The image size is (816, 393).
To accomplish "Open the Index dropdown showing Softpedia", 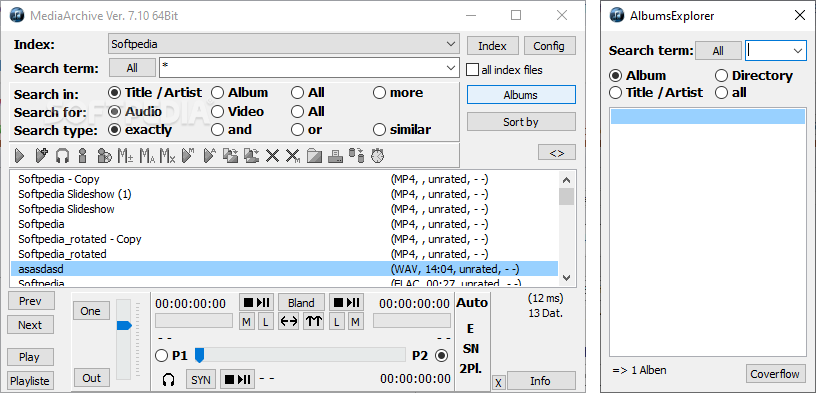I will [x=284, y=44].
